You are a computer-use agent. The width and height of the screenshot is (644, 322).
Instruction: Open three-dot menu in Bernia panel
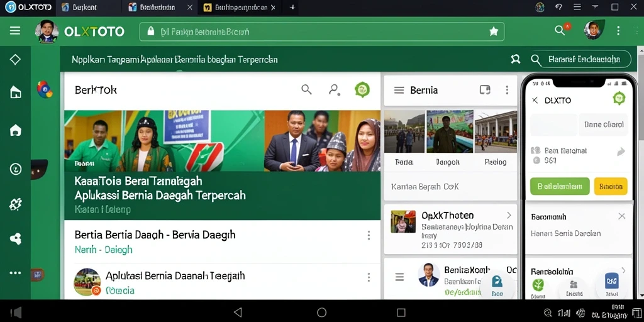click(x=507, y=90)
